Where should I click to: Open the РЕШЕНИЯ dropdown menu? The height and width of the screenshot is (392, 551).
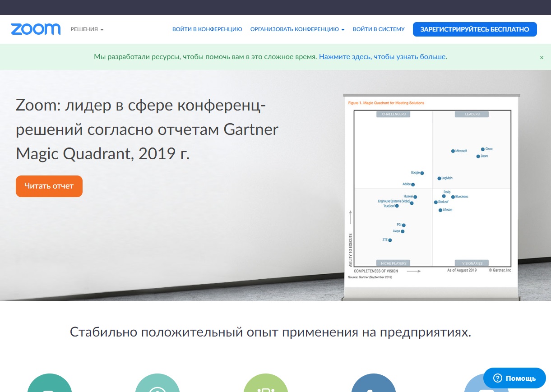[87, 29]
